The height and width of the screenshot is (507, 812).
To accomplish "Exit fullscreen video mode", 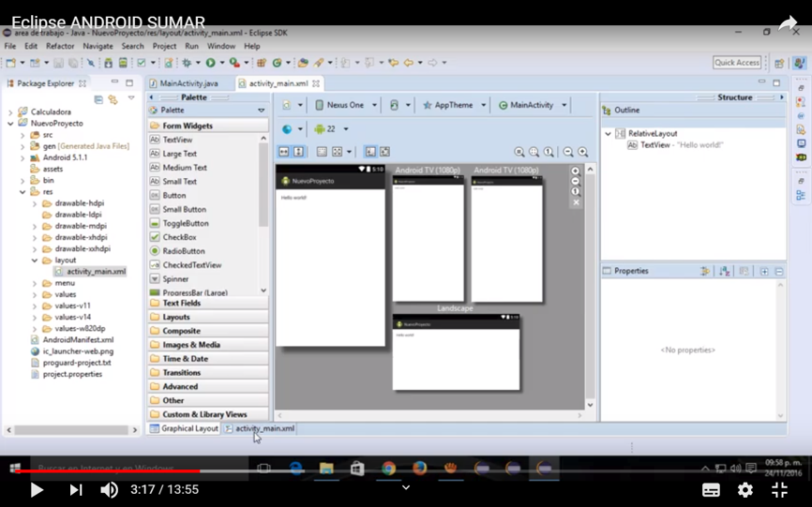I will 779,489.
